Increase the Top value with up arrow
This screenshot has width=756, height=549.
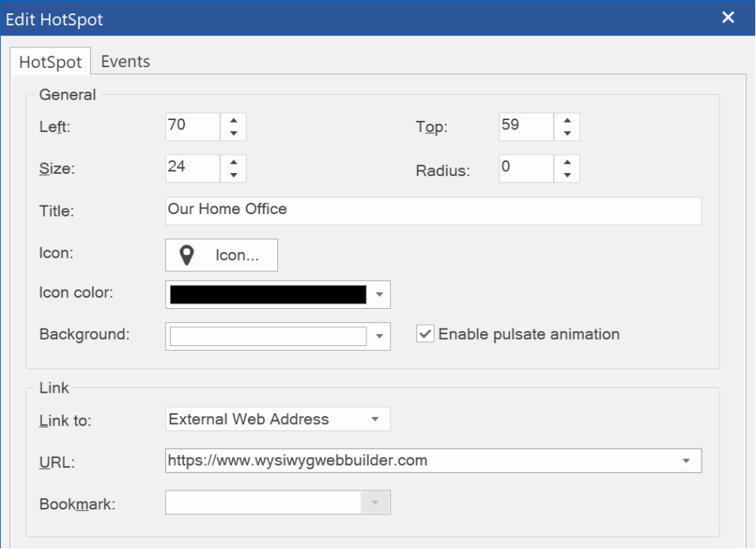(567, 120)
